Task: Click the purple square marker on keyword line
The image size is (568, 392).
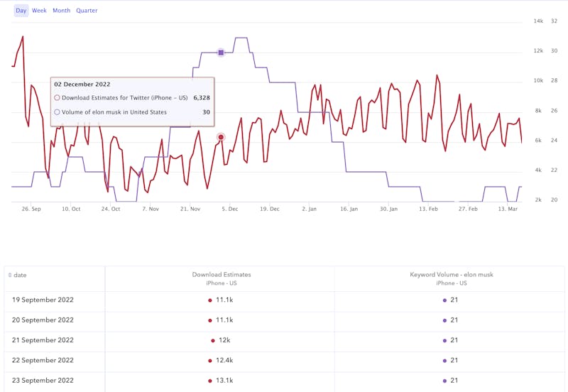Action: 221,53
